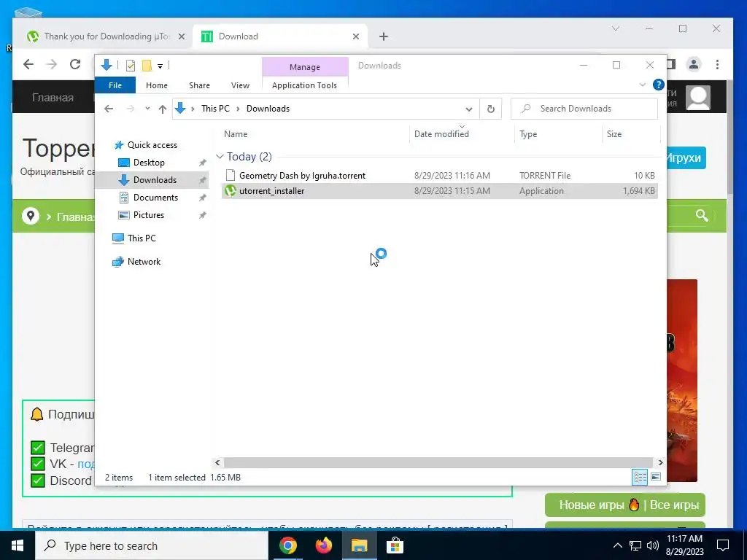Viewport: 747px width, 560px height.
Task: Click the pin icon beside Desktop
Action: (x=203, y=163)
